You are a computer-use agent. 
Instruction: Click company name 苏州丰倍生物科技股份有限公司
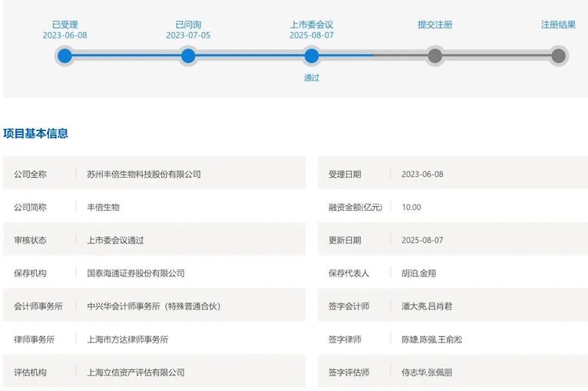click(143, 174)
